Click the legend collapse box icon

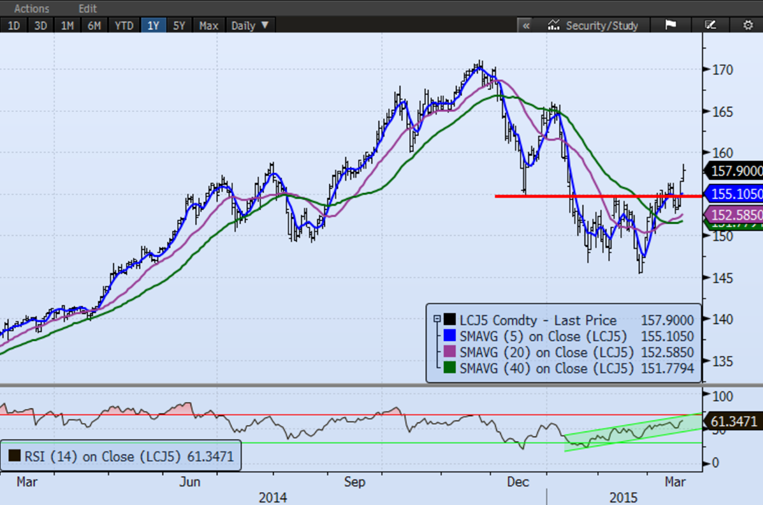(x=436, y=317)
